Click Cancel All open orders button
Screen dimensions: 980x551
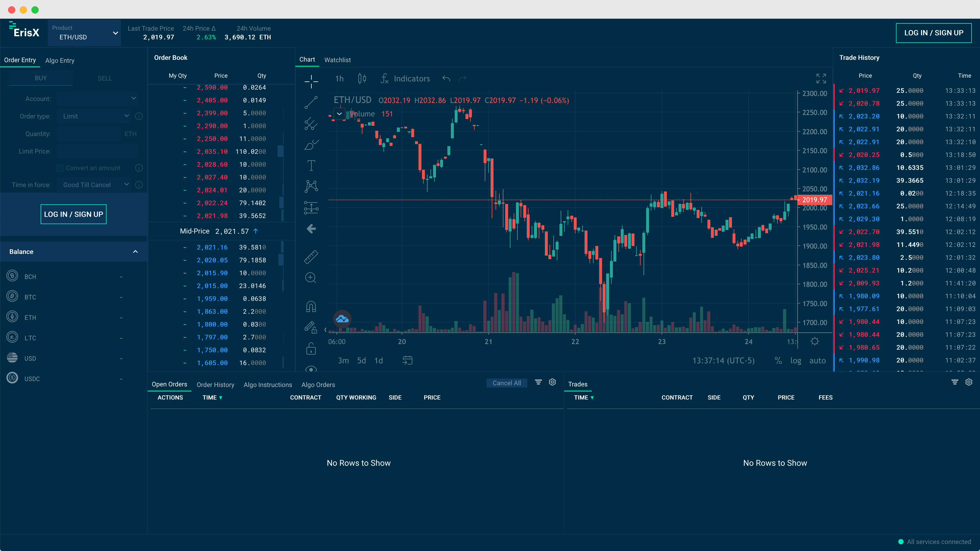click(x=506, y=383)
